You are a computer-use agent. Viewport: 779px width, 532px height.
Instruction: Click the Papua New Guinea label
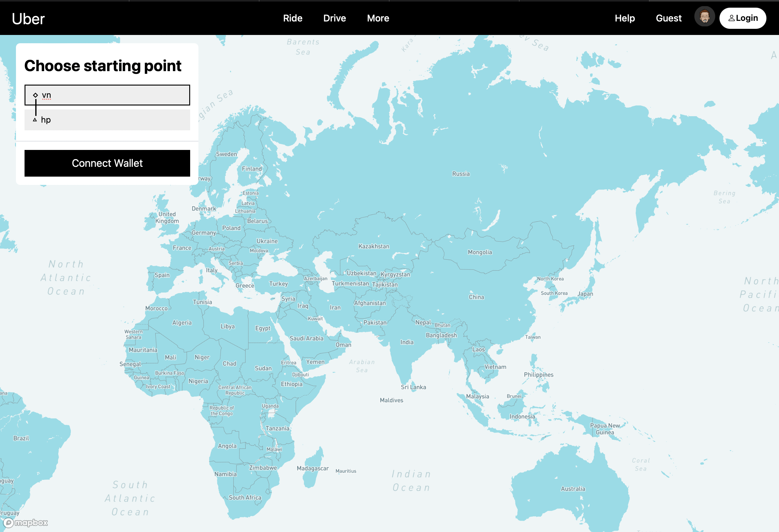(x=605, y=429)
